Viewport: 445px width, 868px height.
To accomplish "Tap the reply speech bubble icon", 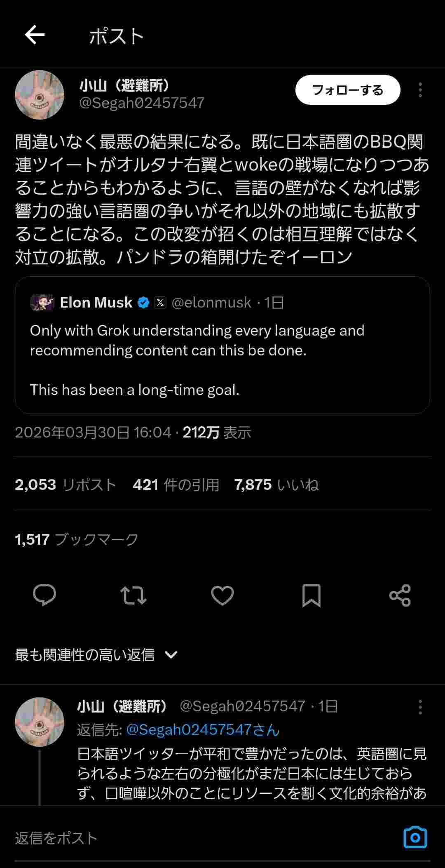I will pyautogui.click(x=44, y=595).
